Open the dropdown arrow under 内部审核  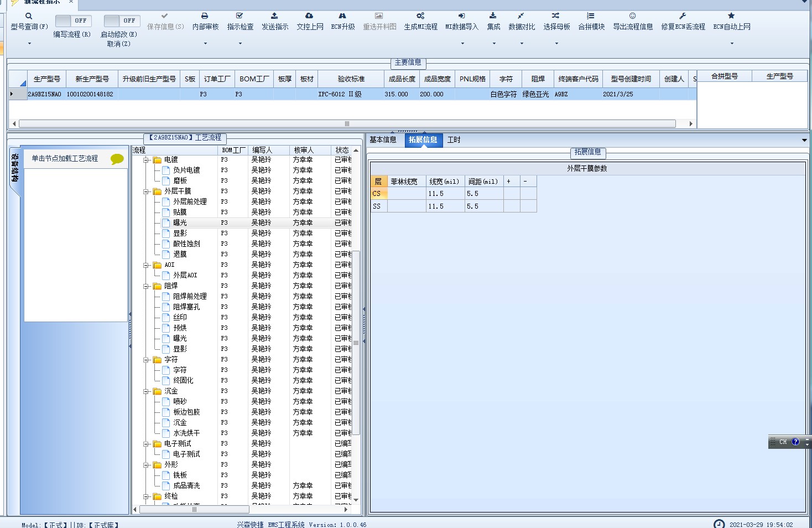coord(205,43)
